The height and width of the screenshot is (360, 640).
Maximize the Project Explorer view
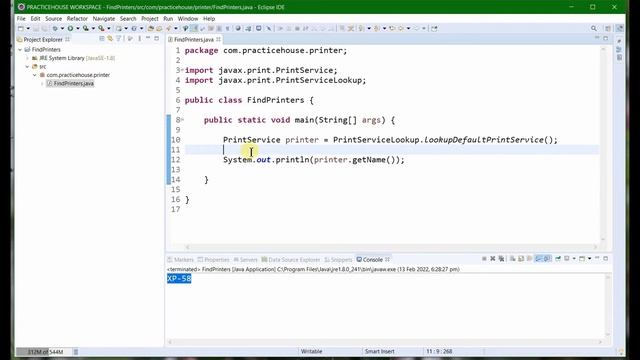coord(157,38)
